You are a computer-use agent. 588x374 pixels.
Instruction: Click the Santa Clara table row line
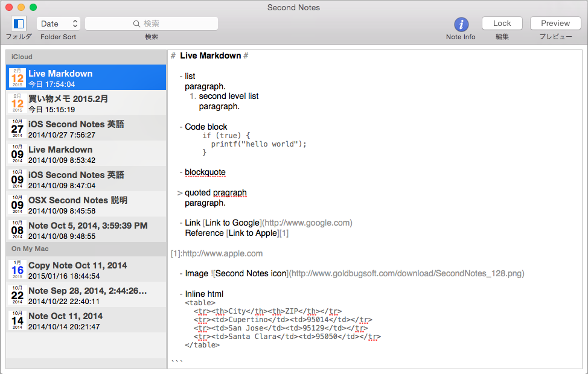click(287, 337)
